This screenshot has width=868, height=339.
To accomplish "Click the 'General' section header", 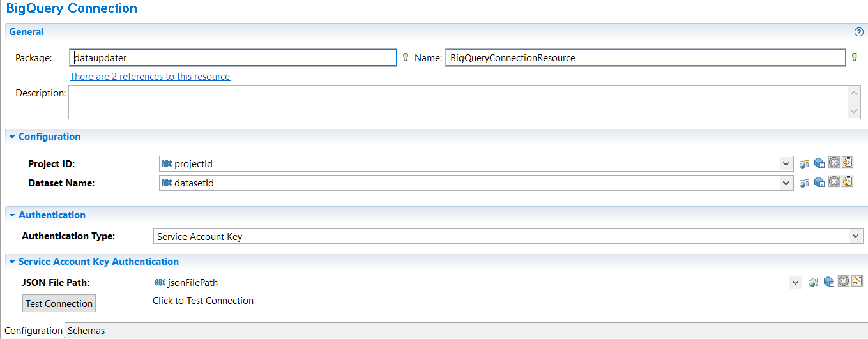I will click(x=26, y=32).
